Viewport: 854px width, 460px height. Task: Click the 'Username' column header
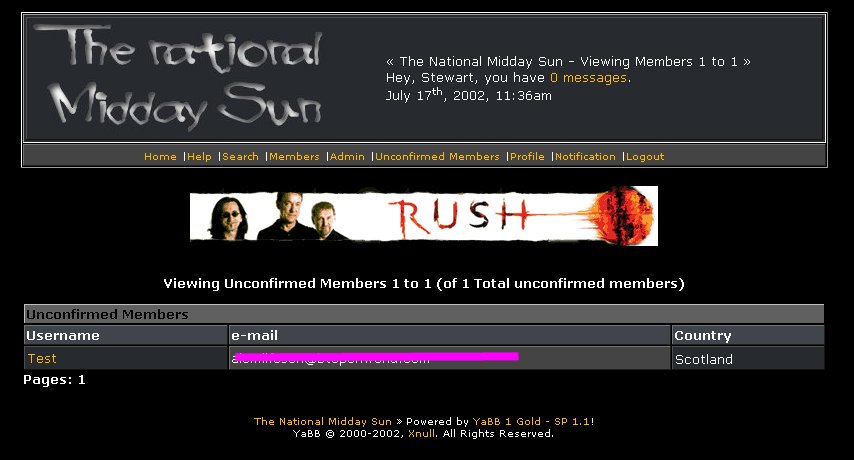[126, 335]
